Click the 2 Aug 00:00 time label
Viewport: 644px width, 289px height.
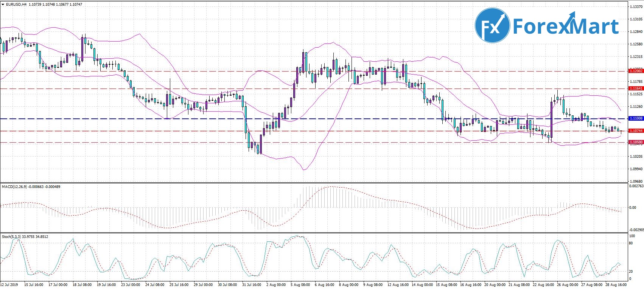pos(276,285)
